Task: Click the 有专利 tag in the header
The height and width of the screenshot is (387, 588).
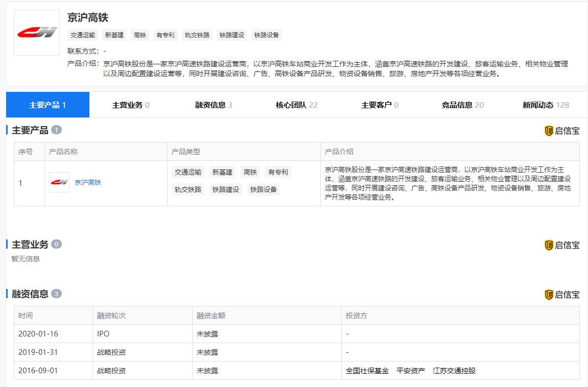Action: pyautogui.click(x=166, y=35)
